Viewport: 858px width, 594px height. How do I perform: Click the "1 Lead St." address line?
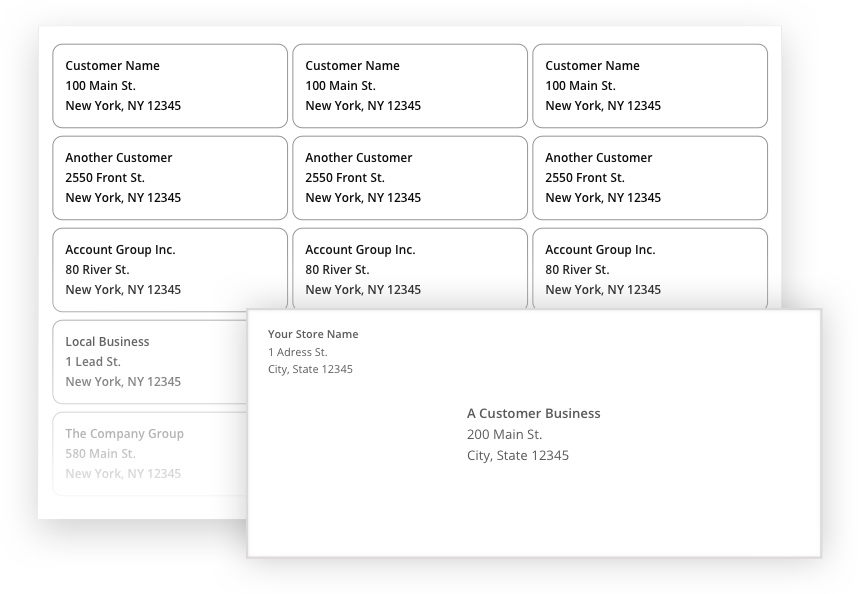pos(93,362)
